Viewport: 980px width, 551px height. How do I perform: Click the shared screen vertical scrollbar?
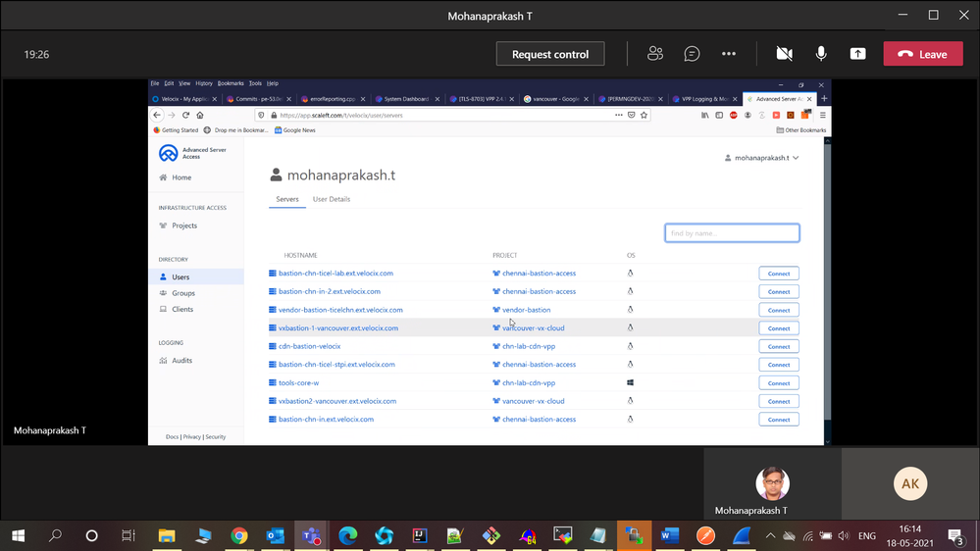pyautogui.click(x=828, y=281)
